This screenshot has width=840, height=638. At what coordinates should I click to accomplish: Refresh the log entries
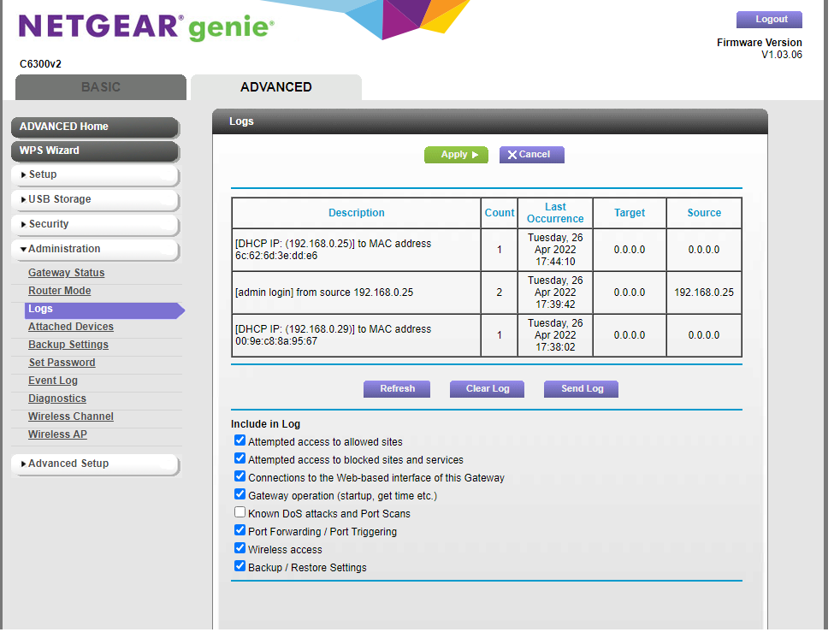tap(396, 388)
